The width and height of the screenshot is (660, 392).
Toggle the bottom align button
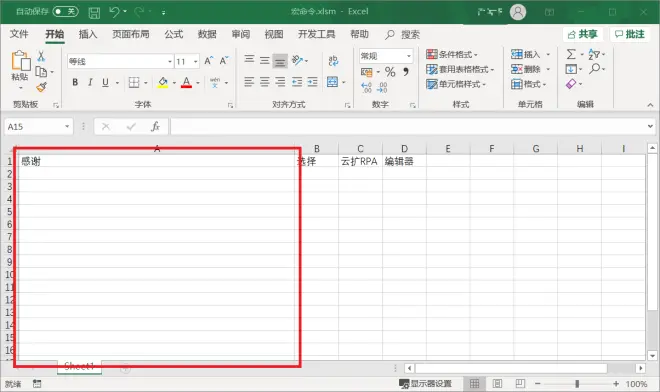[x=280, y=61]
